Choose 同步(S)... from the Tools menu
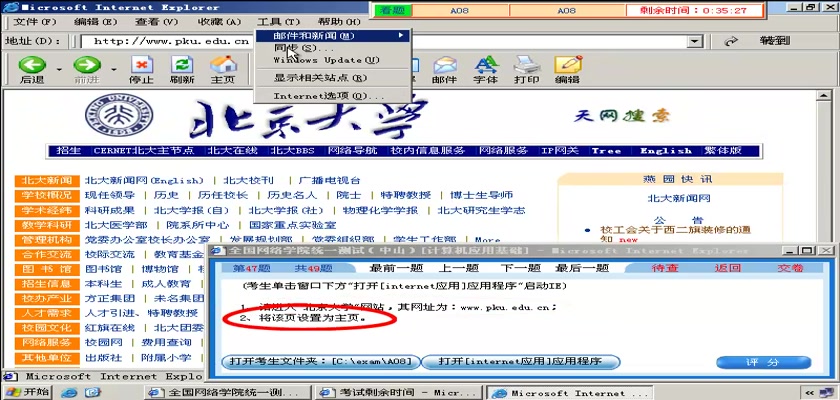840x400 pixels. pos(333,48)
